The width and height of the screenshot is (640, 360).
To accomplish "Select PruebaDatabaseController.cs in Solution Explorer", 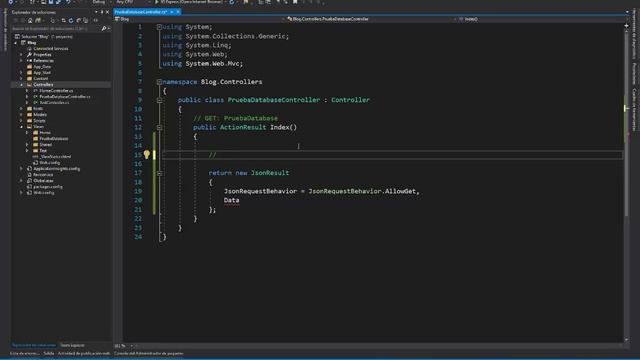I will pos(65,97).
